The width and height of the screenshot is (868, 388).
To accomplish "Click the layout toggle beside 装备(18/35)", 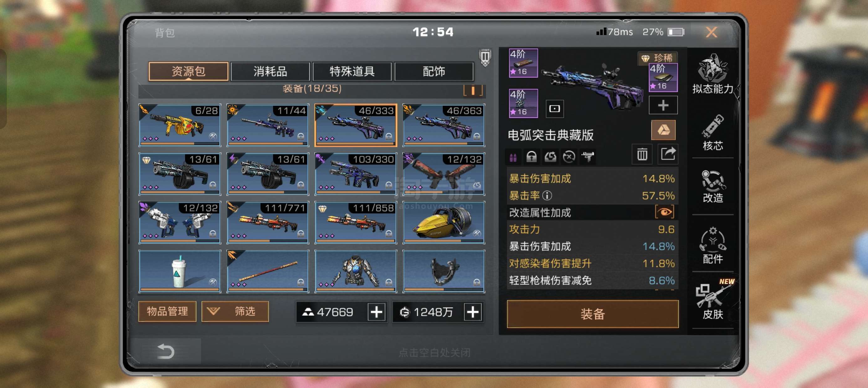I will pyautogui.click(x=473, y=90).
